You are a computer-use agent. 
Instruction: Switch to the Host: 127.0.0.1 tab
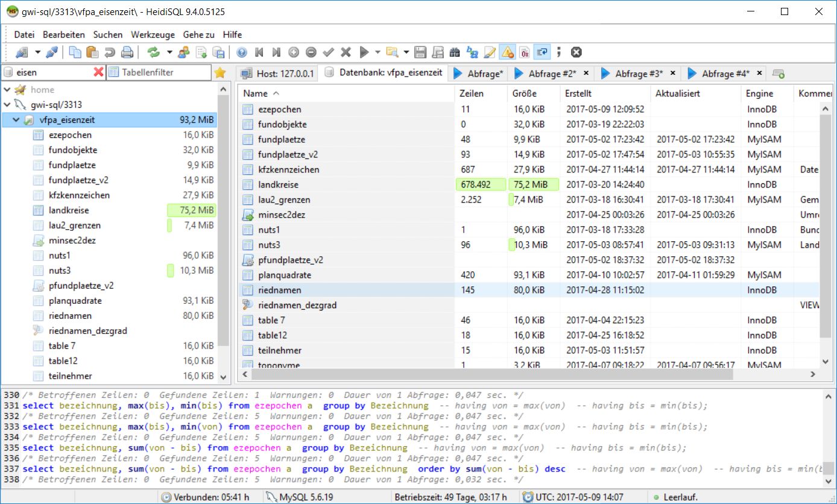pyautogui.click(x=277, y=74)
